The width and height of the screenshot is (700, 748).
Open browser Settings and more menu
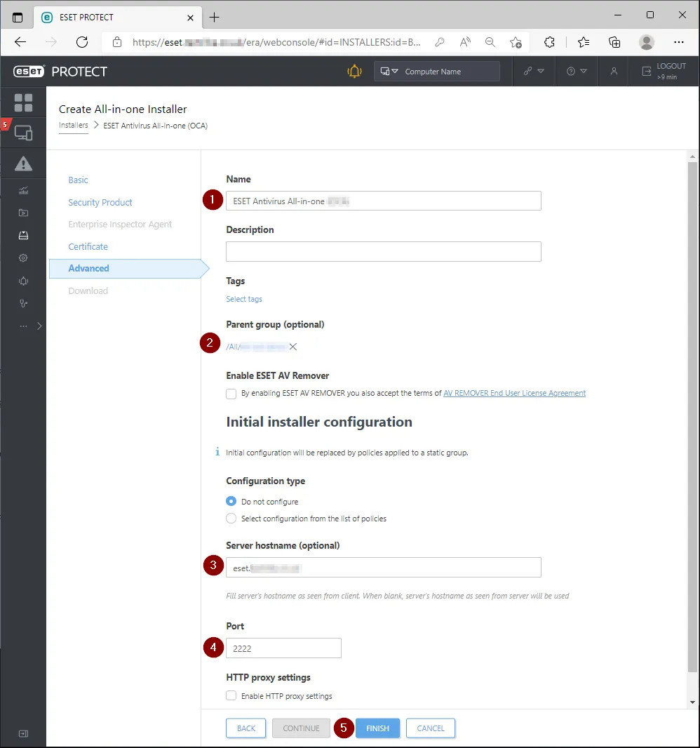point(679,42)
